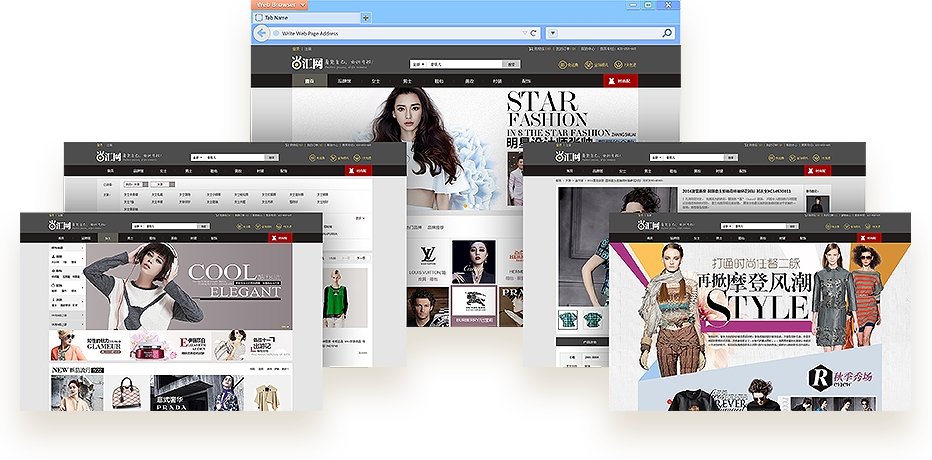Open woman portrait brand tile beside Louis Vuitton

click(x=473, y=261)
